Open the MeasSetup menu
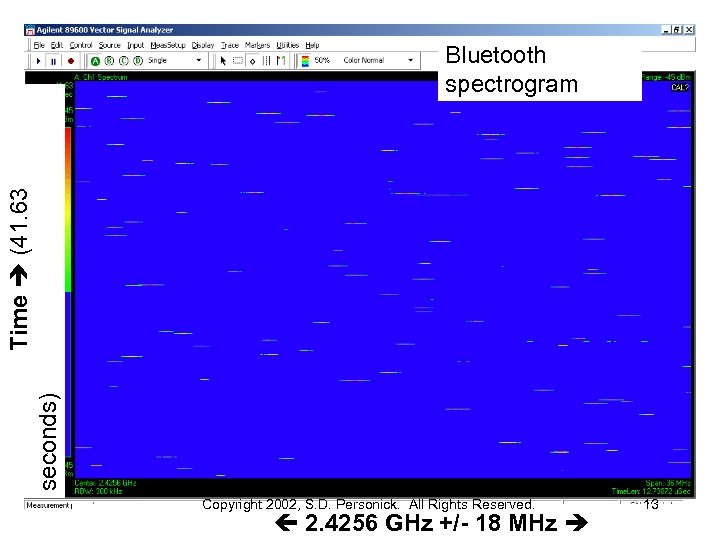The image size is (720, 540). point(168,45)
